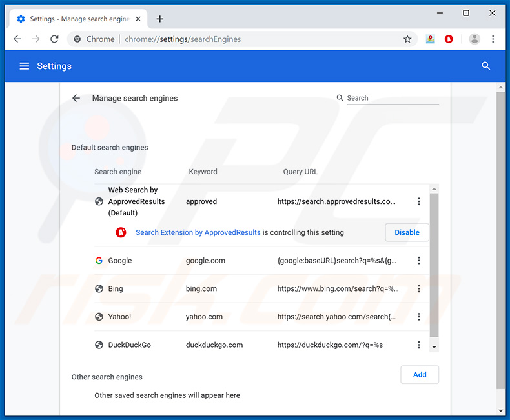Click the Yahoo search query URL
Screen dimensions: 510x420
click(x=336, y=317)
